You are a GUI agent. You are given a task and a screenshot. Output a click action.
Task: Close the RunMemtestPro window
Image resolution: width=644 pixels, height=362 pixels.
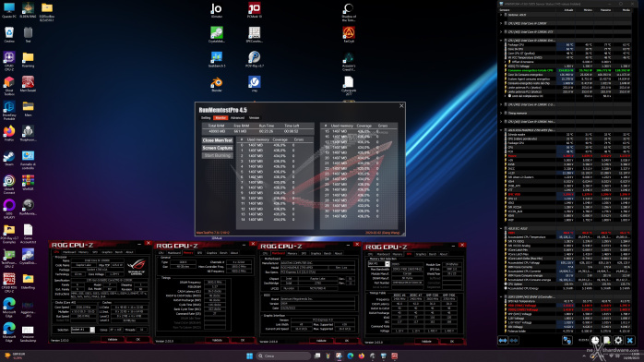pyautogui.click(x=401, y=106)
